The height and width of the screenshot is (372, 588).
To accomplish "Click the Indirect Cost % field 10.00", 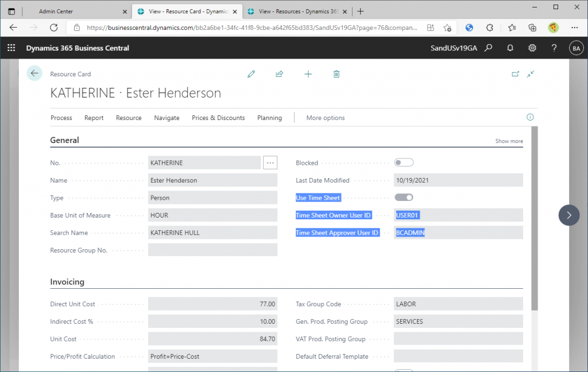I will 212,321.
